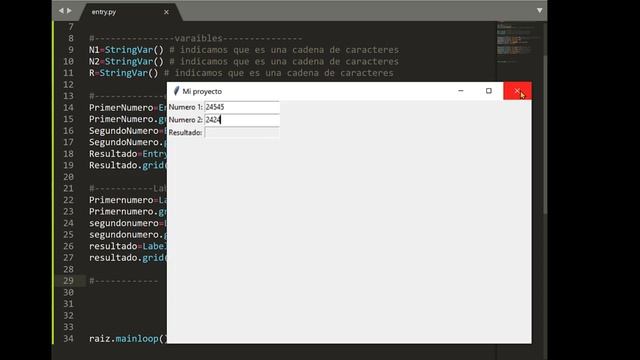Viewport: 640px width, 360px height.
Task: Click PrimerNumero on line 14
Action: 121,108
